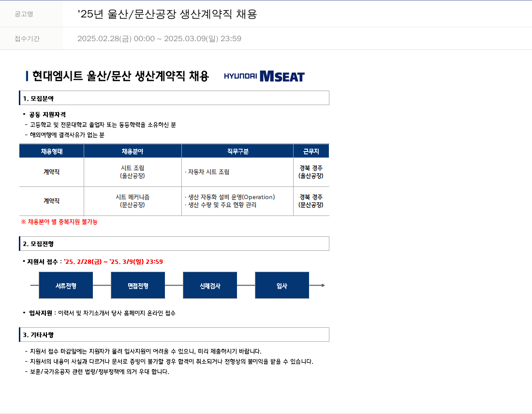Click the line about 고등학교 및 전문대학교 졸업자
The image size is (532, 414).
click(101, 124)
